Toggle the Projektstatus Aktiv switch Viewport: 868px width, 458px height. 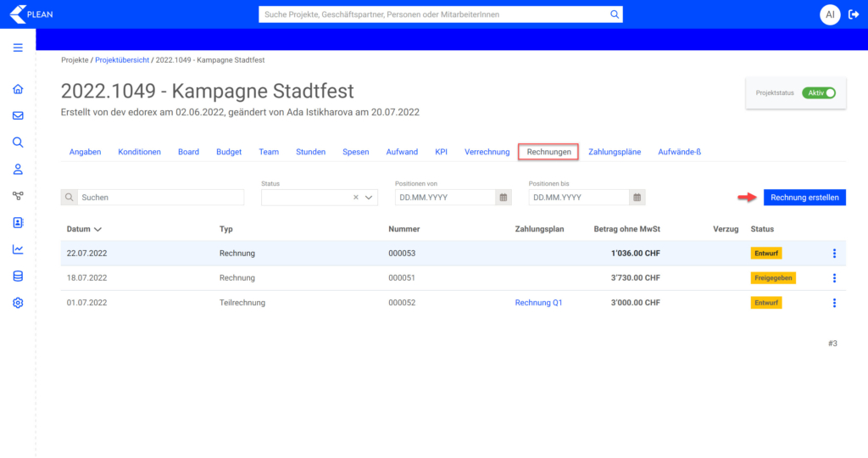pyautogui.click(x=820, y=92)
